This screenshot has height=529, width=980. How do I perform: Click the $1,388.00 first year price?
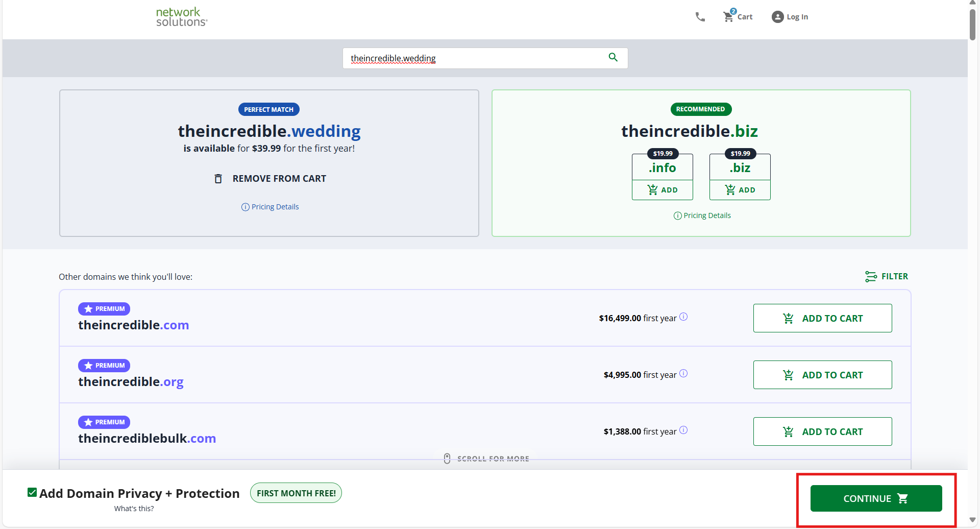coord(640,431)
